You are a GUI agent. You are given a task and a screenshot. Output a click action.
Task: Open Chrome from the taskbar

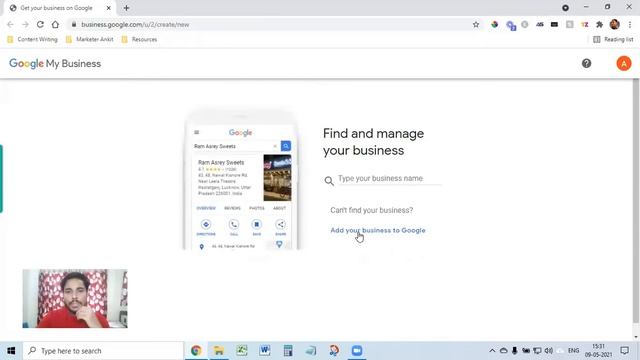pyautogui.click(x=196, y=351)
